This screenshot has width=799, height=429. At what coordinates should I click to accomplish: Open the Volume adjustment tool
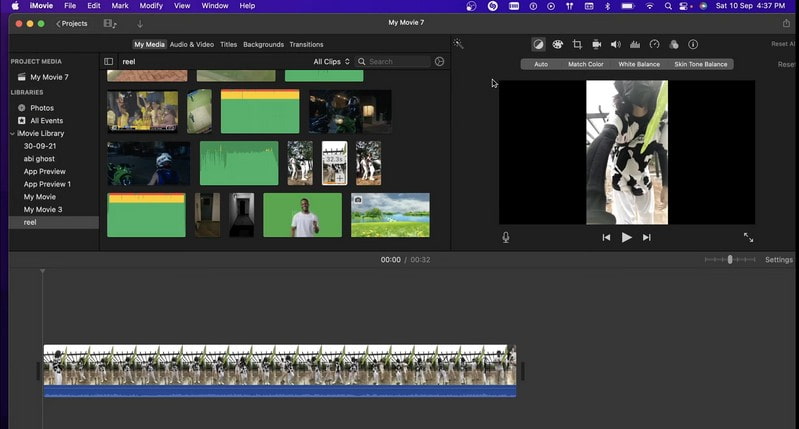coord(616,44)
